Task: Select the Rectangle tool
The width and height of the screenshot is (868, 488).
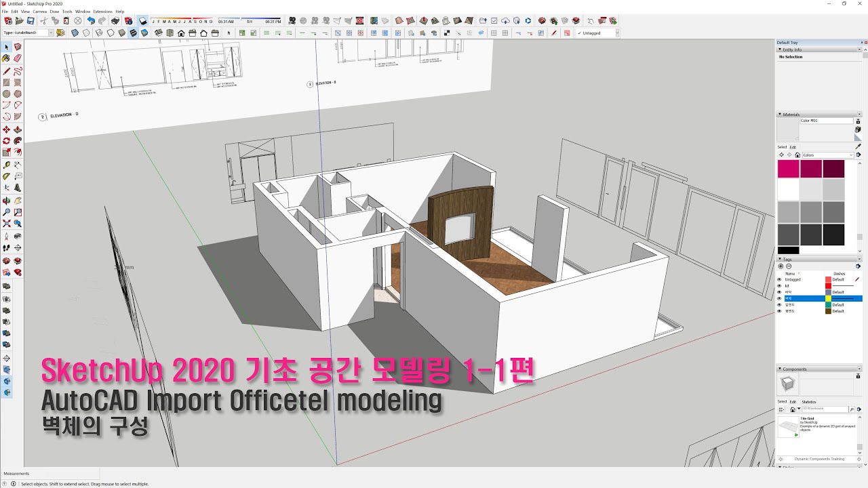Action: pyautogui.click(x=7, y=82)
